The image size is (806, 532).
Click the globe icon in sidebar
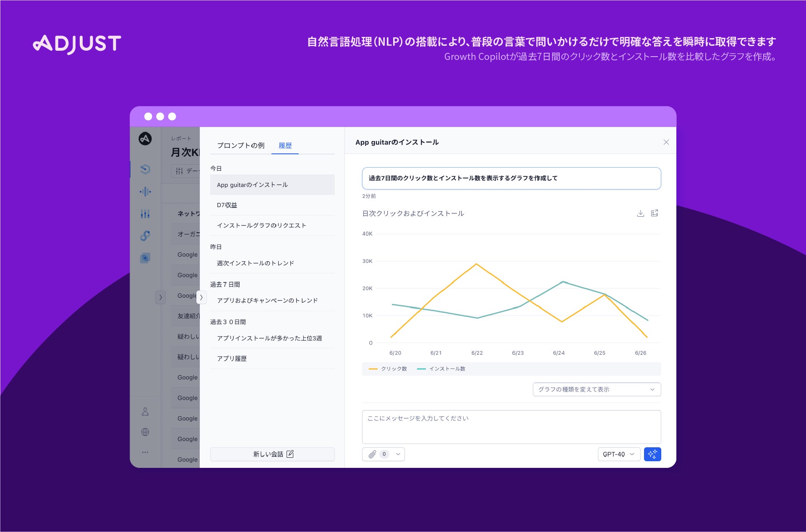point(145,432)
